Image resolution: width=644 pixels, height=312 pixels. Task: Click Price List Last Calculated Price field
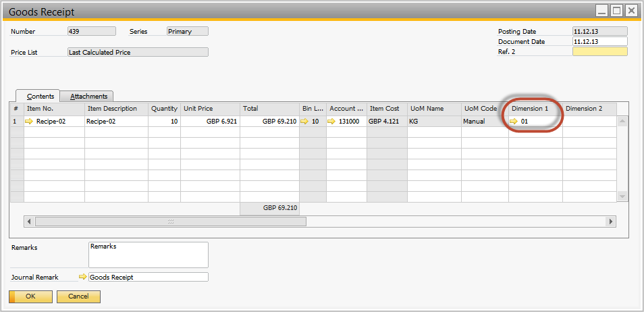click(138, 52)
